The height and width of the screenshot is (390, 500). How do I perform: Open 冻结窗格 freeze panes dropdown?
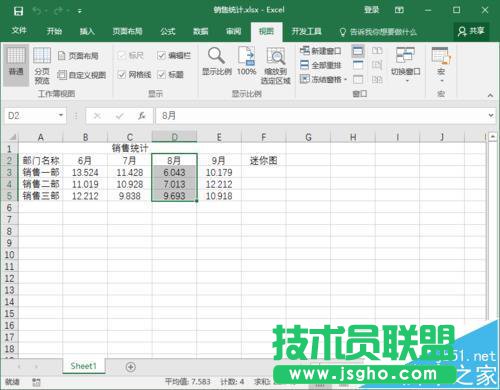[323, 79]
